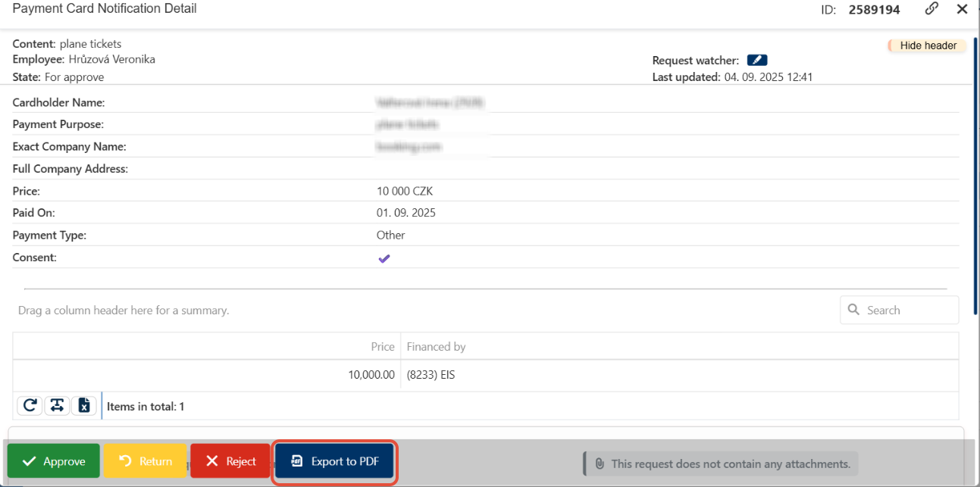Click the no attachments notice
Screen dimensions: 980x487
[722, 464]
